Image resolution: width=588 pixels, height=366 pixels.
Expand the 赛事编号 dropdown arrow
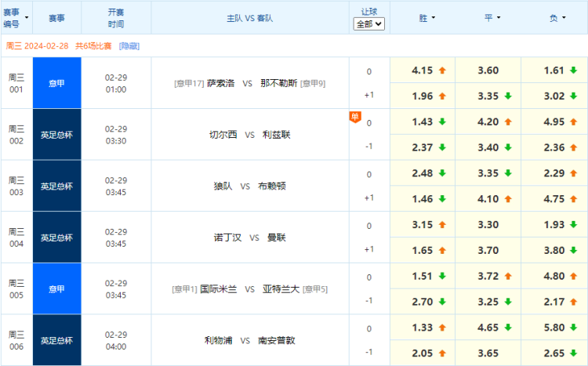27,17
